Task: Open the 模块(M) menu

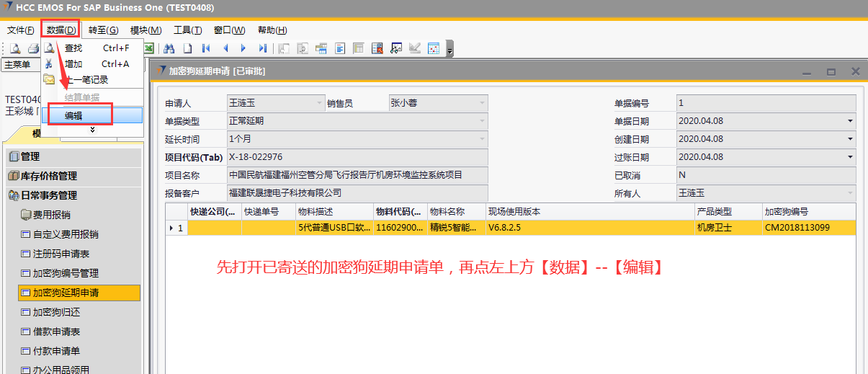Action: pyautogui.click(x=146, y=30)
